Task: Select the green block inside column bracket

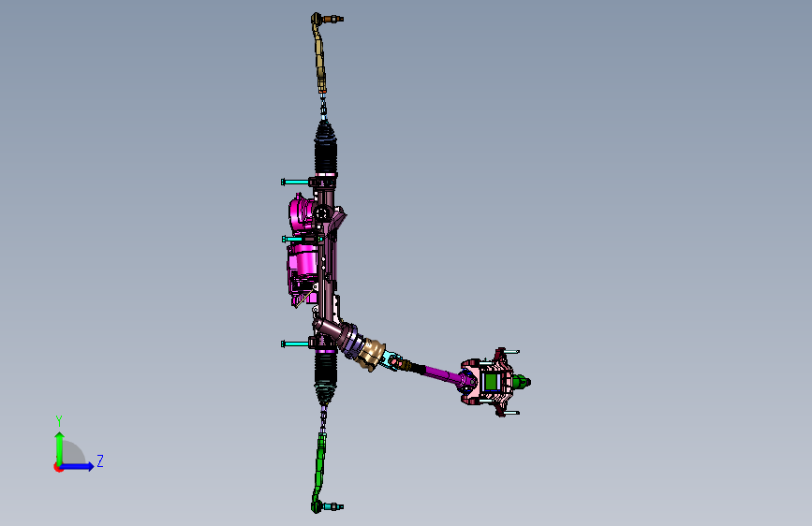Action: pyautogui.click(x=491, y=382)
